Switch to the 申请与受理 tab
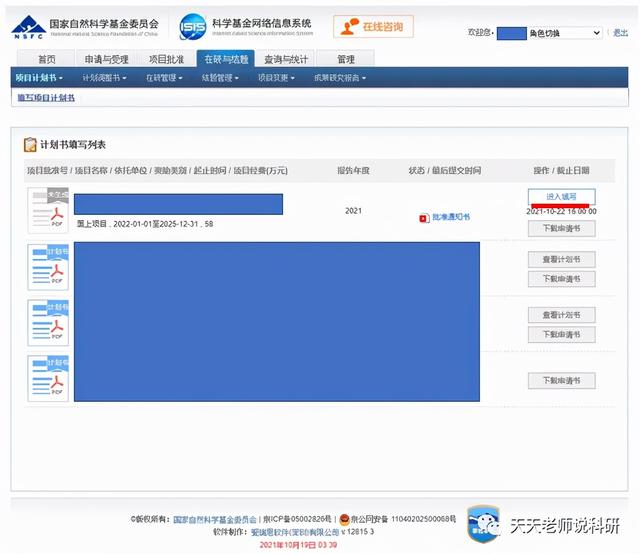Image resolution: width=640 pixels, height=554 pixels. (107, 59)
